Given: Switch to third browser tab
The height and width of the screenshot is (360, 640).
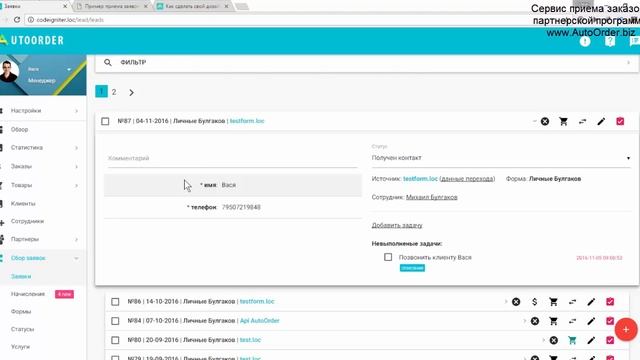Looking at the screenshot, I should click(192, 6).
